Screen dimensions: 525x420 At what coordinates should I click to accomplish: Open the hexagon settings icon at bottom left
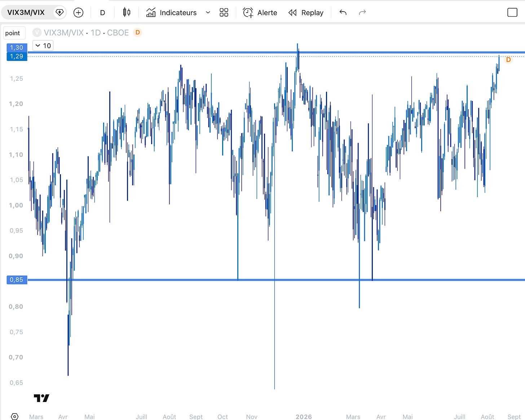coord(14,416)
